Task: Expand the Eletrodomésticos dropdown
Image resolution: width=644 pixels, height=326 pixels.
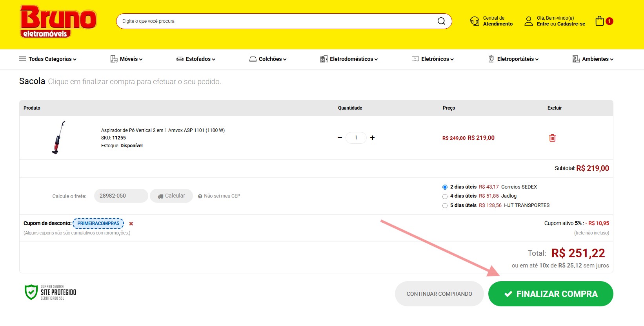Action: 349,59
